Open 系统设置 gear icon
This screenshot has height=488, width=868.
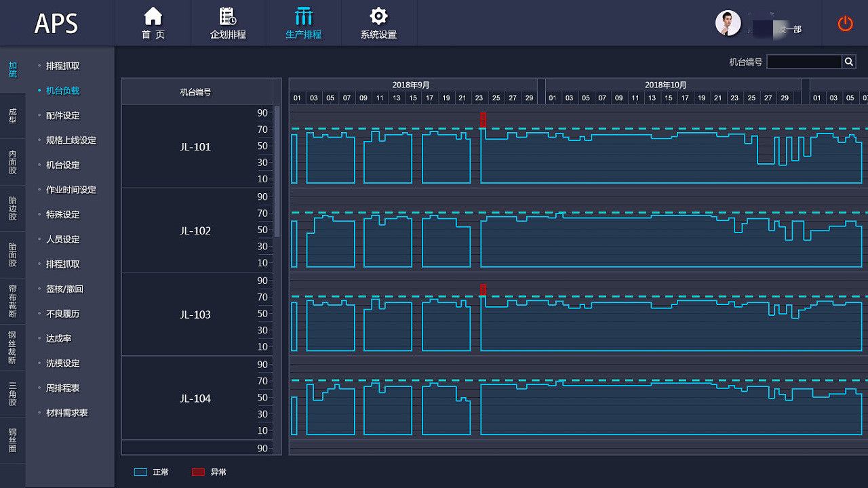(378, 16)
